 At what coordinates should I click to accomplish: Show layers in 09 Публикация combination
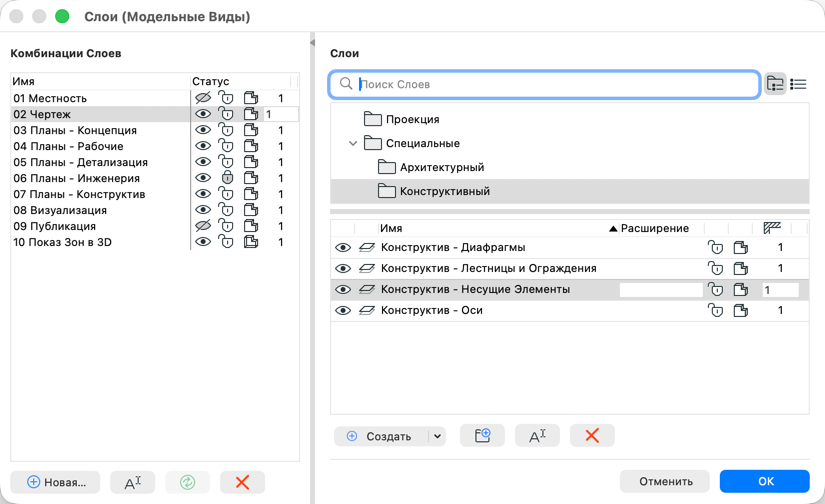click(203, 226)
